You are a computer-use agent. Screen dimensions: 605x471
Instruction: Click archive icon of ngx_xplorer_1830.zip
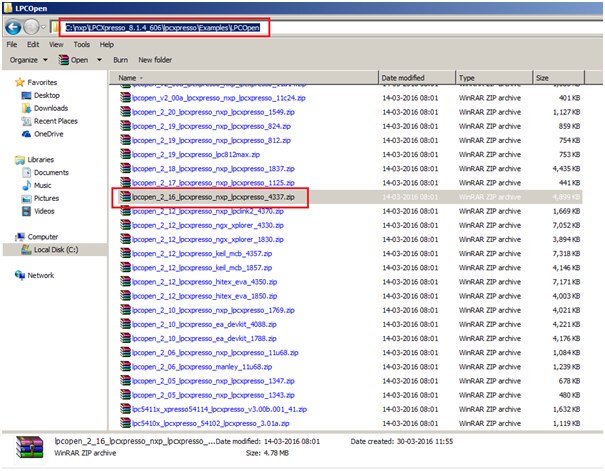(125, 239)
